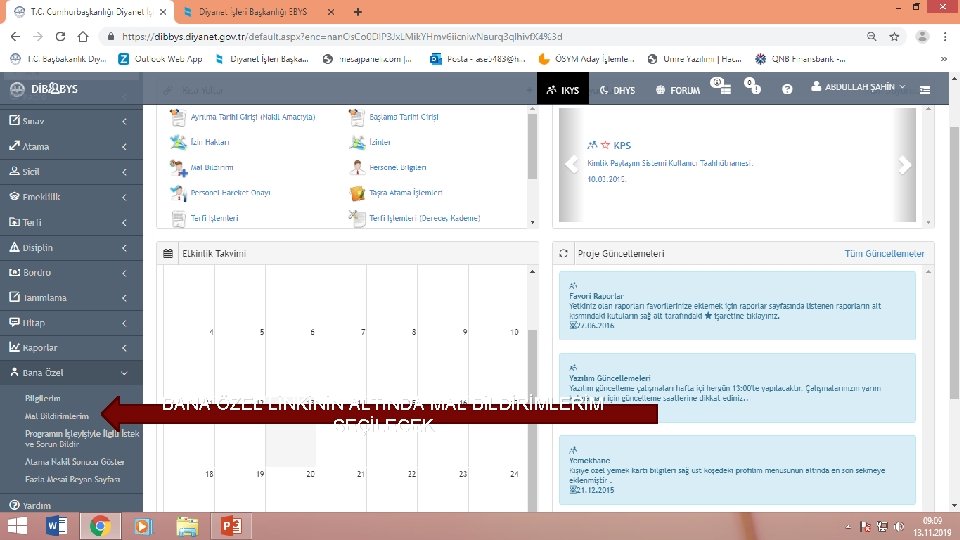Open a new browser tab

pyautogui.click(x=358, y=12)
